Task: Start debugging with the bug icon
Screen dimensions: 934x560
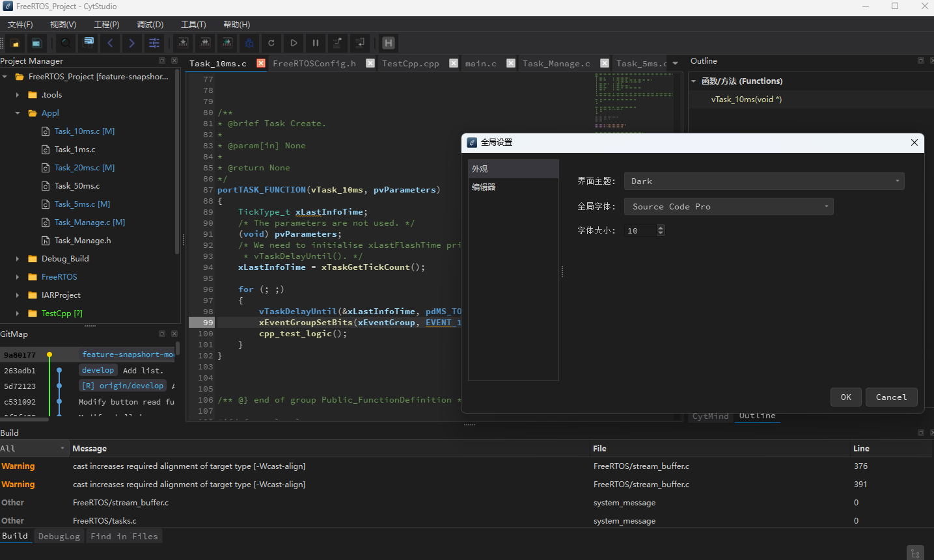Action: pyautogui.click(x=249, y=43)
